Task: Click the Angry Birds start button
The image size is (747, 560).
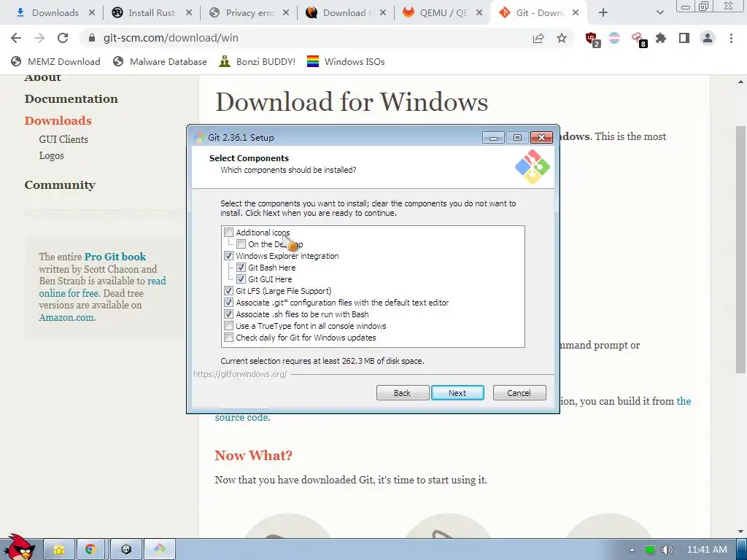Action: coord(19,547)
